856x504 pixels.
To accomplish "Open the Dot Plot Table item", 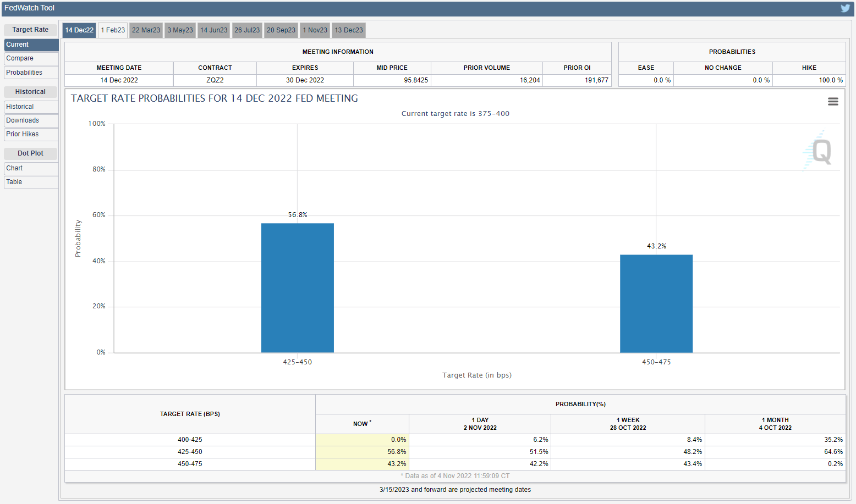I will (31, 182).
